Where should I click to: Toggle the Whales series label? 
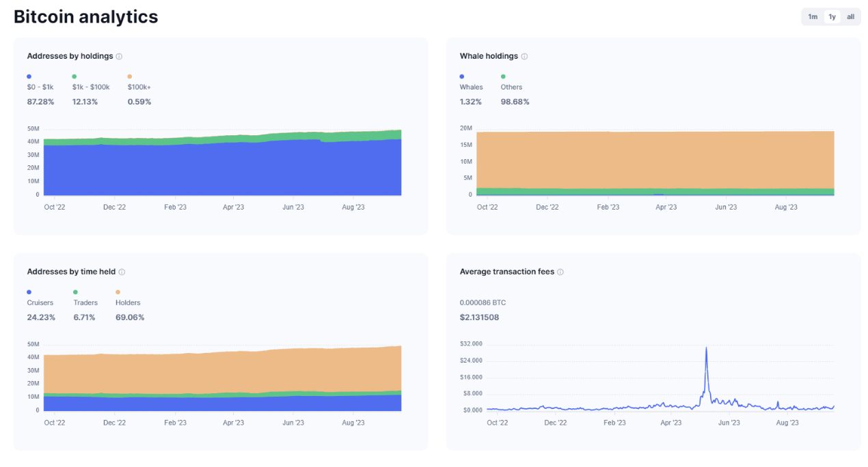coord(472,87)
